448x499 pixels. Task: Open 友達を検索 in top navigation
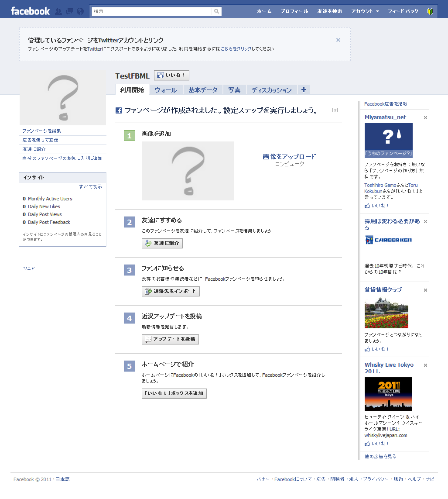coord(330,11)
